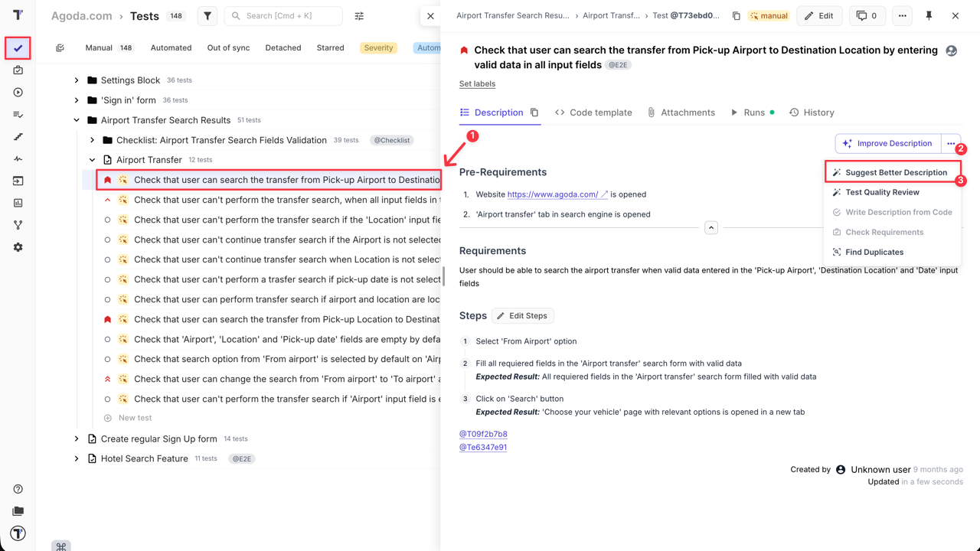Click the Help question mark at bottom left
This screenshot has height=551, width=980.
point(18,488)
